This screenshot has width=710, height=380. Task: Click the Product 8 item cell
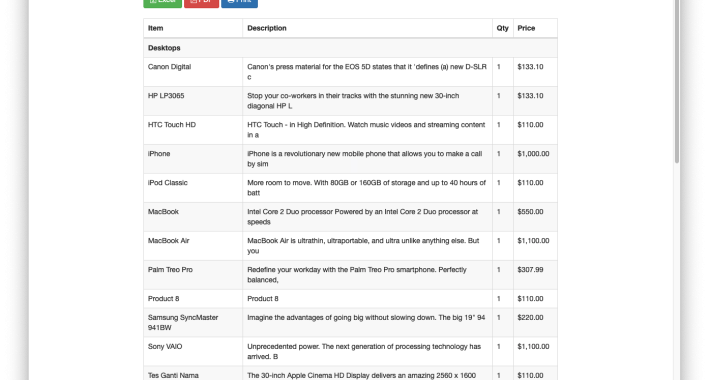coord(193,299)
